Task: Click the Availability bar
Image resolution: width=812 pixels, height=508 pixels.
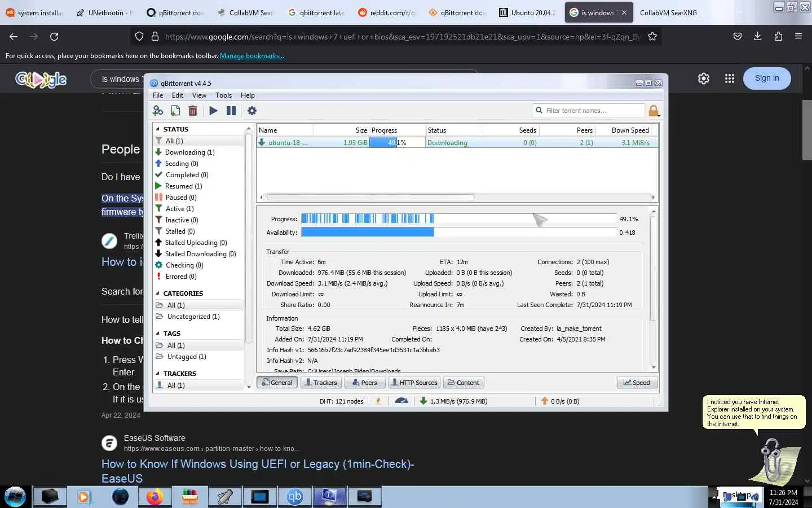Action: pos(458,232)
